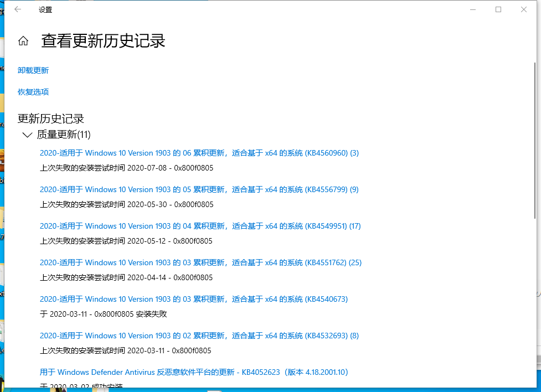Close the 设置 window
This screenshot has height=392, width=541.
tap(524, 9)
